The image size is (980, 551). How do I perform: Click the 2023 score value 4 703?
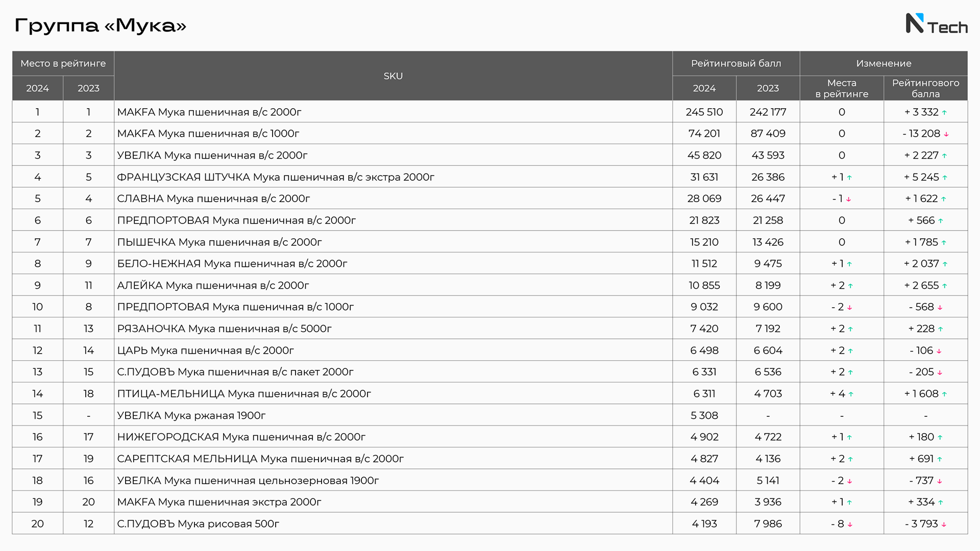tap(768, 394)
